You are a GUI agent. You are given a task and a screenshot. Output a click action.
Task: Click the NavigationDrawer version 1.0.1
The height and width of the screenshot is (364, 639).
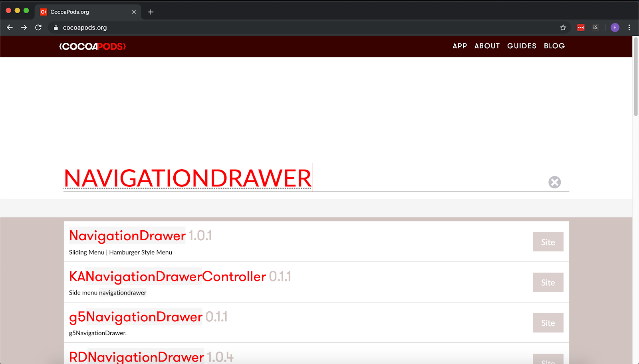[200, 236]
